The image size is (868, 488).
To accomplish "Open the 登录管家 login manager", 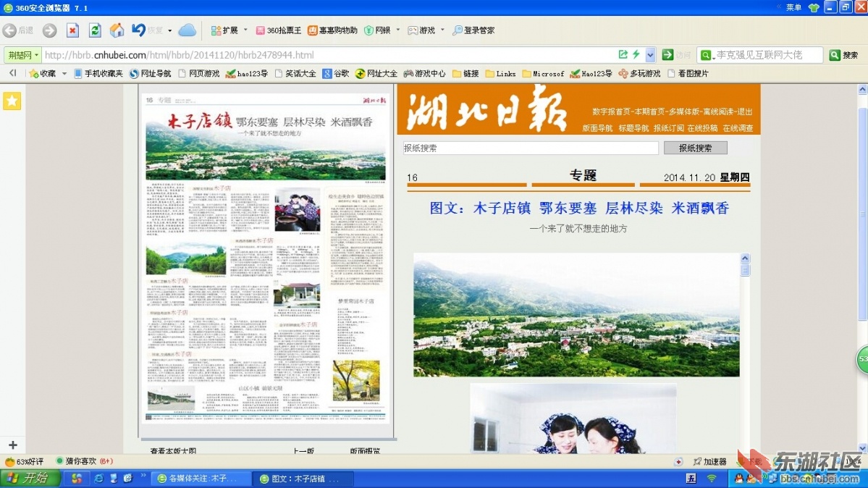I will coord(474,30).
